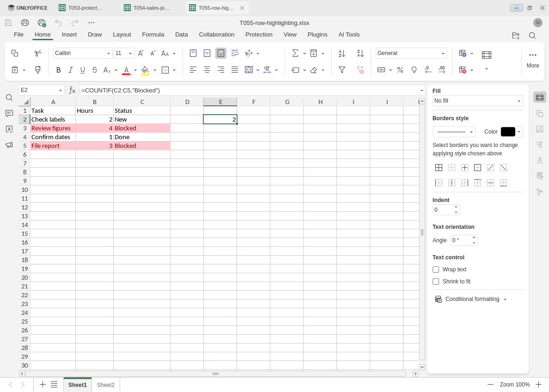Apply outside borders icon in right panel
The height and width of the screenshot is (392, 549).
(x=477, y=167)
